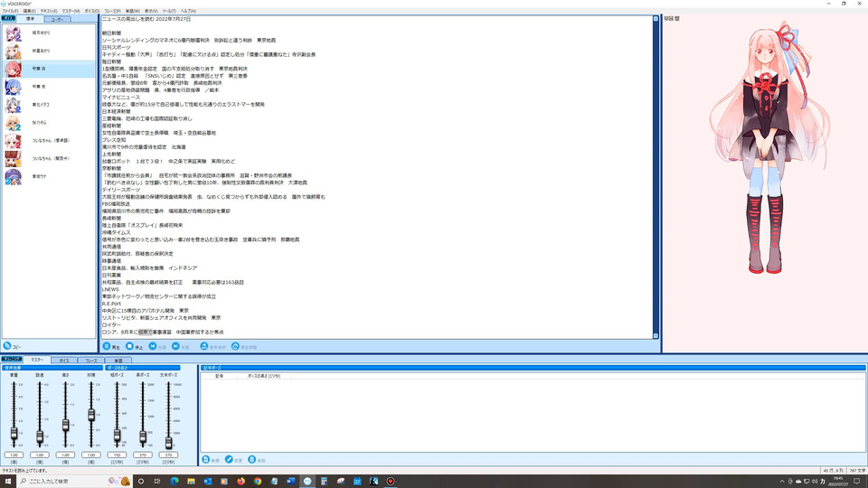Click the 長ポーズ slider handle

[143, 437]
